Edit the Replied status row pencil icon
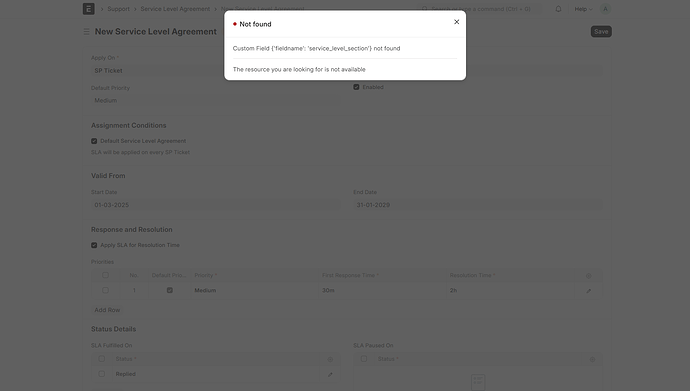Viewport: 690px width, 391px height. coord(330,374)
